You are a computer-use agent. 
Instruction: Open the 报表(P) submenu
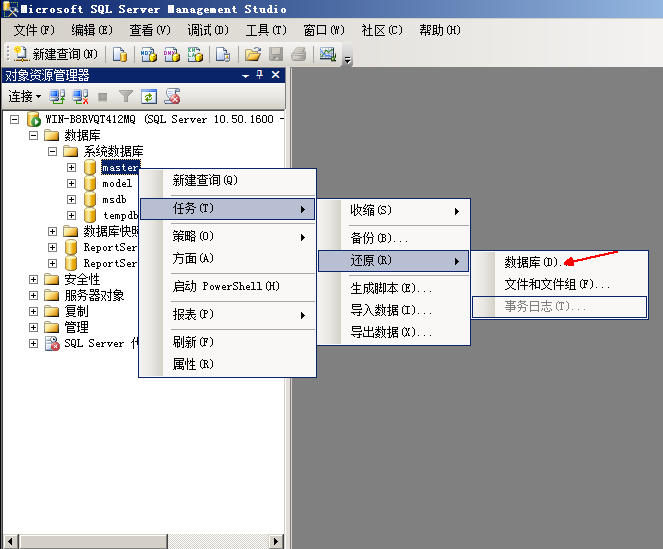[228, 315]
